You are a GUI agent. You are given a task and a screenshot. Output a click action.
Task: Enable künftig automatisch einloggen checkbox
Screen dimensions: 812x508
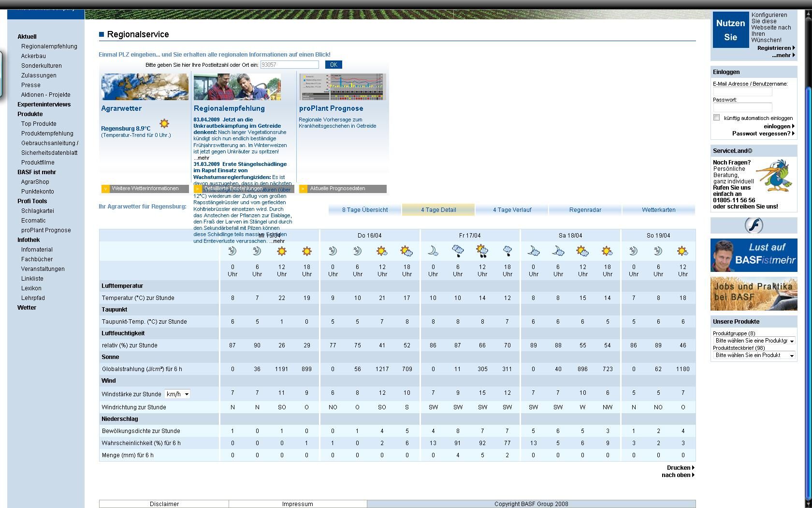click(716, 118)
